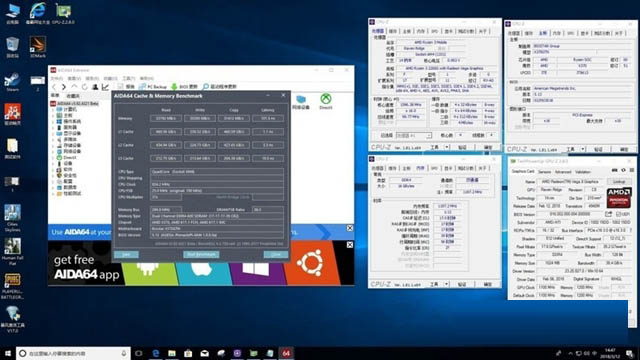Select 显卡 tab in the CPU-Z memory window
This screenshot has height=360, width=640.
click(x=449, y=168)
